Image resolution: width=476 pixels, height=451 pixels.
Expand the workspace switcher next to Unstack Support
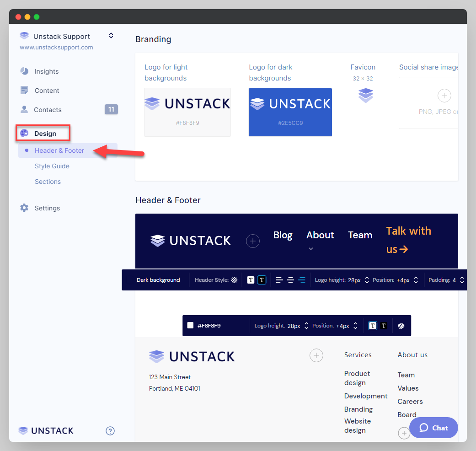point(111,35)
